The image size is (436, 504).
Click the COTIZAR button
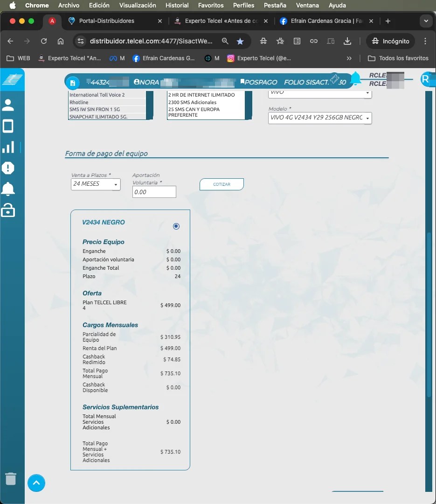click(x=221, y=184)
